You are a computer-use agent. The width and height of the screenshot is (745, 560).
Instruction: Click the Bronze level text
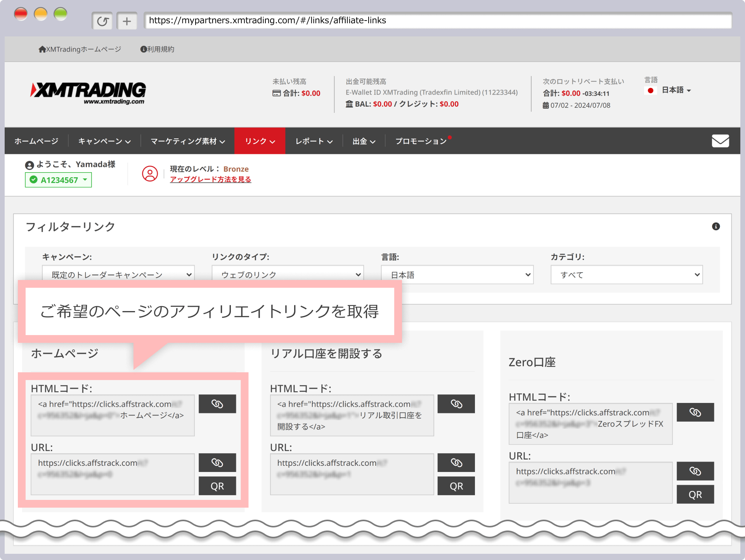(x=236, y=169)
